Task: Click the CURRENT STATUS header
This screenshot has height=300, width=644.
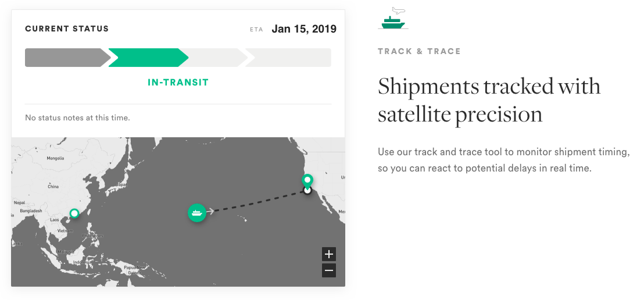Action: (x=67, y=28)
